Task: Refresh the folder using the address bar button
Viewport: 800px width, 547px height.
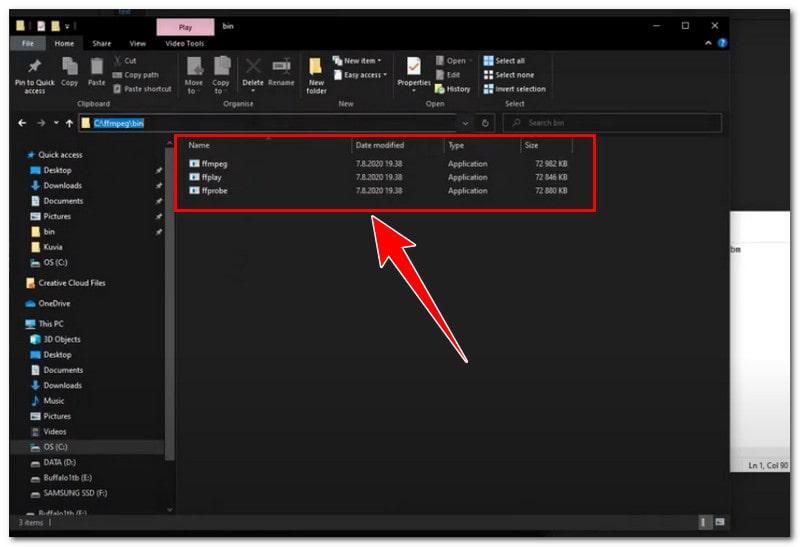Action: [x=486, y=123]
